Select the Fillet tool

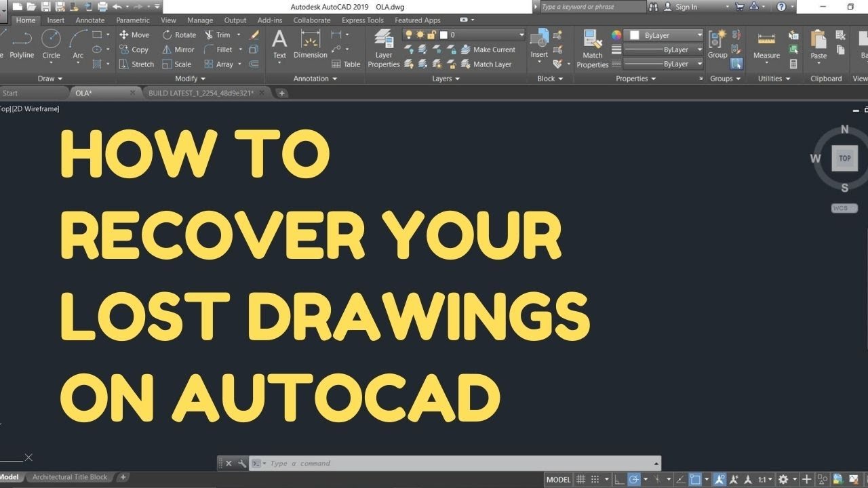[x=218, y=49]
